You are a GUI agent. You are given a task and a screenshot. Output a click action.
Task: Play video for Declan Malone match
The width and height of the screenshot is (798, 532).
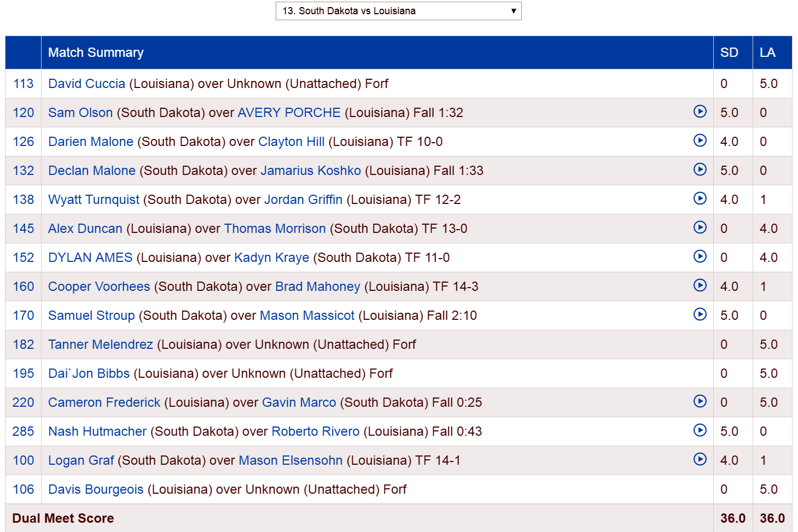[700, 169]
